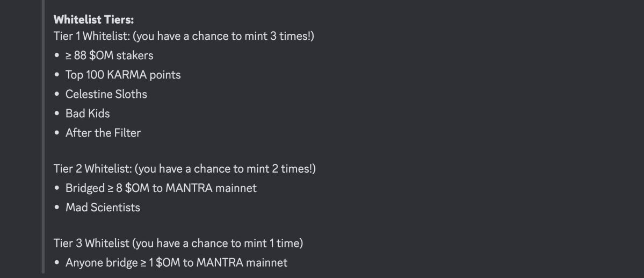Select "Top 100 KARMA points" line

click(x=123, y=75)
